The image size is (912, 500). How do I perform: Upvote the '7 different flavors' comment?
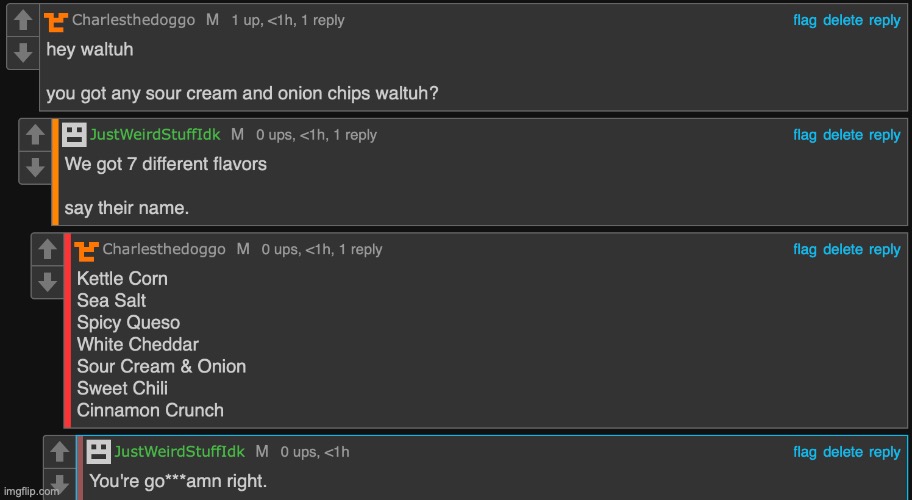tap(35, 135)
